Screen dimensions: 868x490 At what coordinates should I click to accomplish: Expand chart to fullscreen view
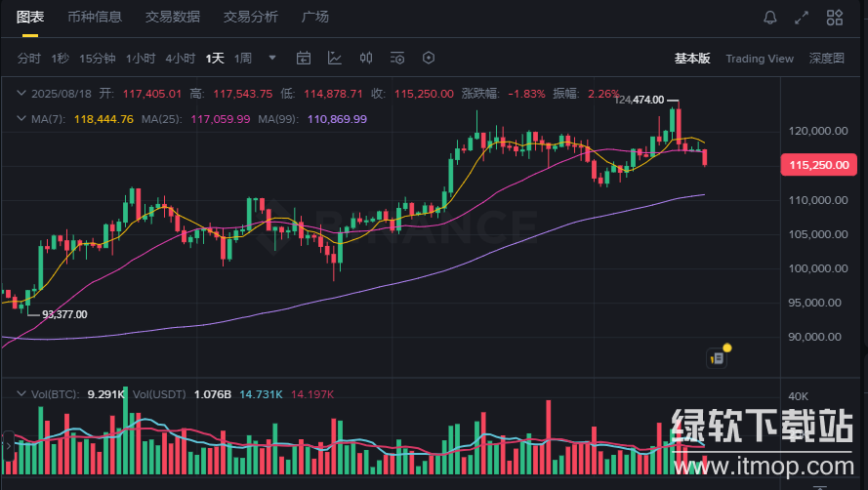click(802, 18)
